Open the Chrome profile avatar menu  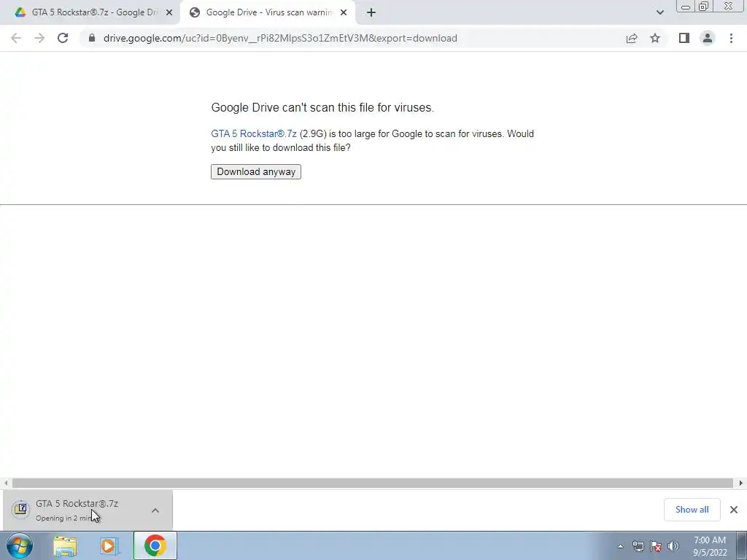pos(708,38)
